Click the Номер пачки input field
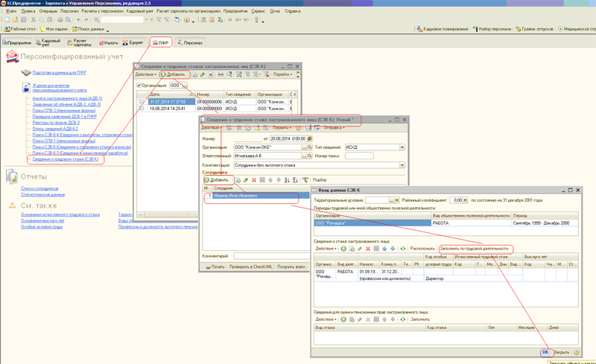 point(359,156)
